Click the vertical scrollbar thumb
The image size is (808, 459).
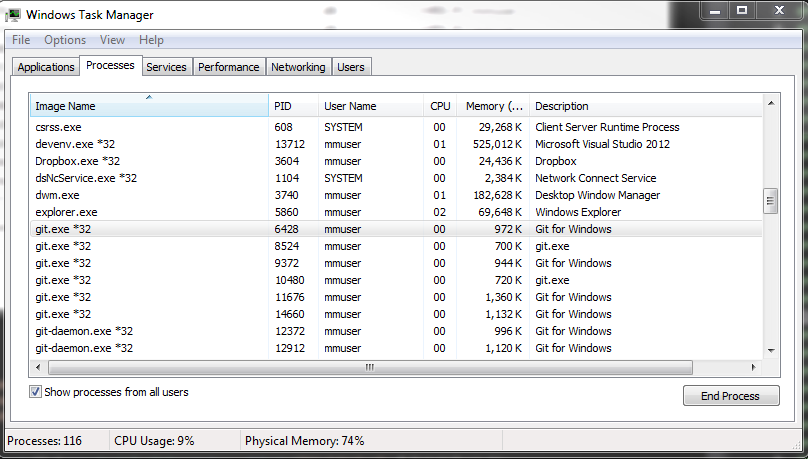click(x=770, y=201)
